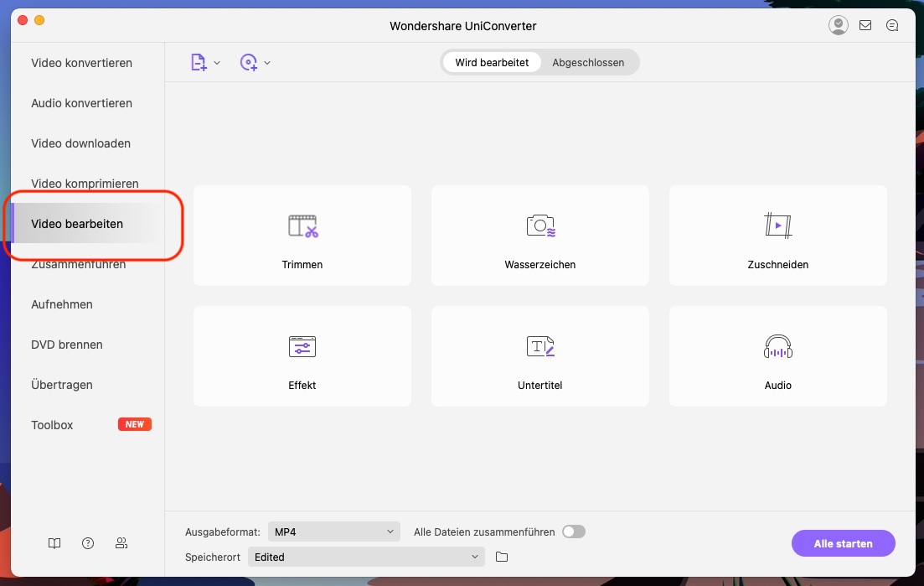The height and width of the screenshot is (586, 924).
Task: Minimize the window with the yellow button
Action: (39, 20)
